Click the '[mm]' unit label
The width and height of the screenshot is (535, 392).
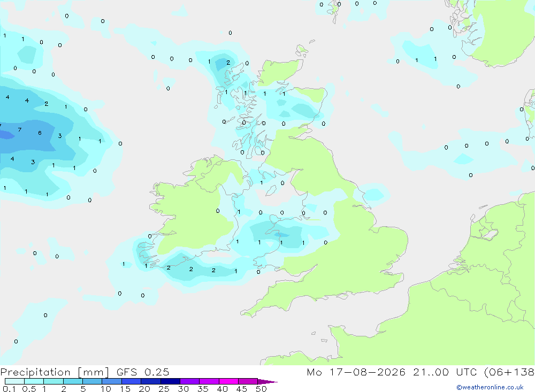pyautogui.click(x=93, y=372)
